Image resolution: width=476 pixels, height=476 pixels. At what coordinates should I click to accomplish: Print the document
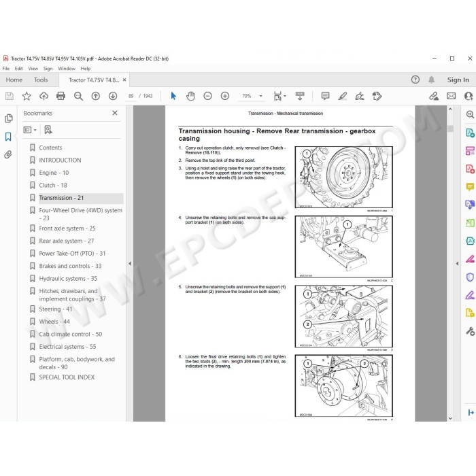coord(61,97)
